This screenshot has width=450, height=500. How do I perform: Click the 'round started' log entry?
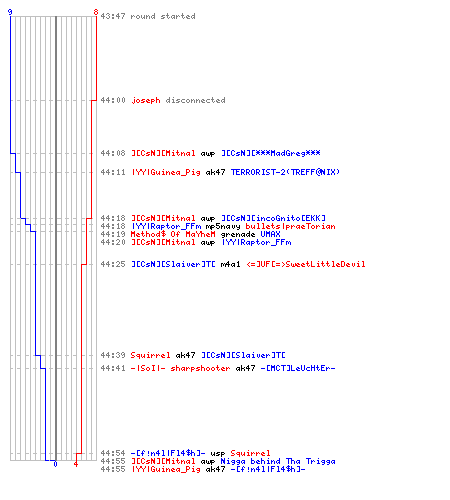148,16
